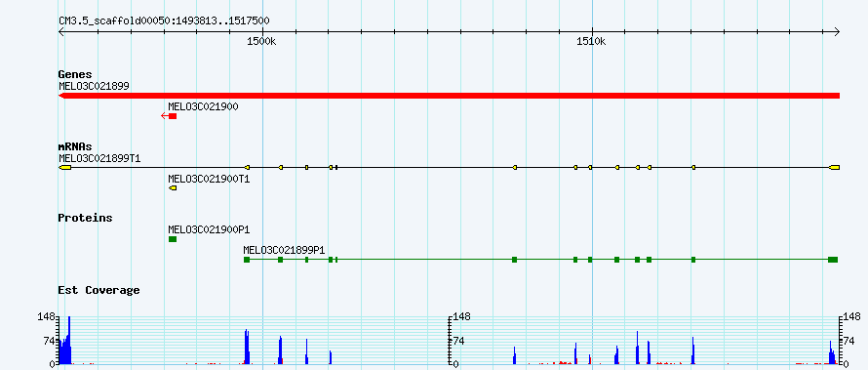Click the right yellow terminal exon of MELO3C021899T1
Screen dimensions: 868x370
coord(834,167)
